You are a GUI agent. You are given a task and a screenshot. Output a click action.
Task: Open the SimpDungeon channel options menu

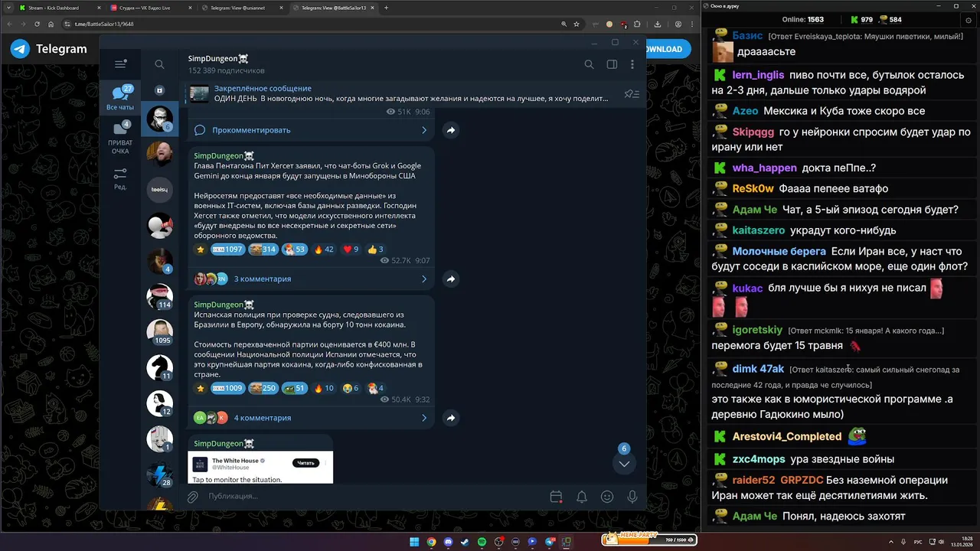click(633, 64)
